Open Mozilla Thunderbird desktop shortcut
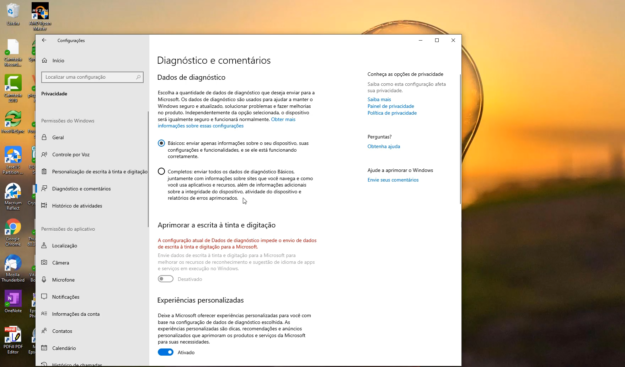625x367 pixels. tap(13, 268)
